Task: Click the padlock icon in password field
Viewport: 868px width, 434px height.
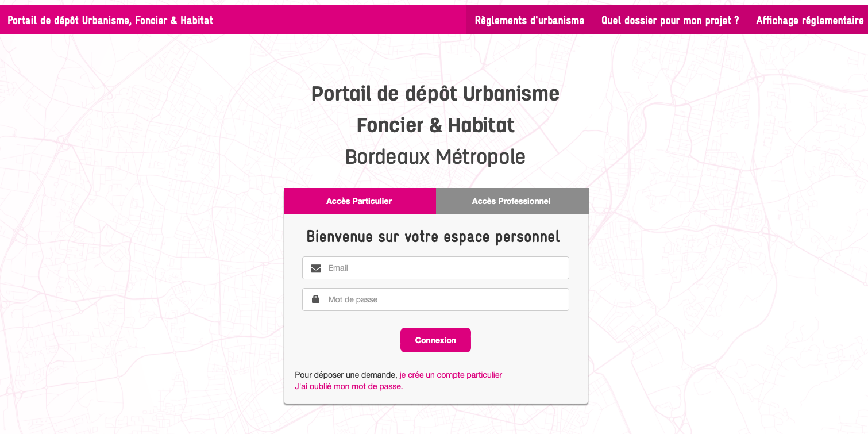Action: (315, 299)
